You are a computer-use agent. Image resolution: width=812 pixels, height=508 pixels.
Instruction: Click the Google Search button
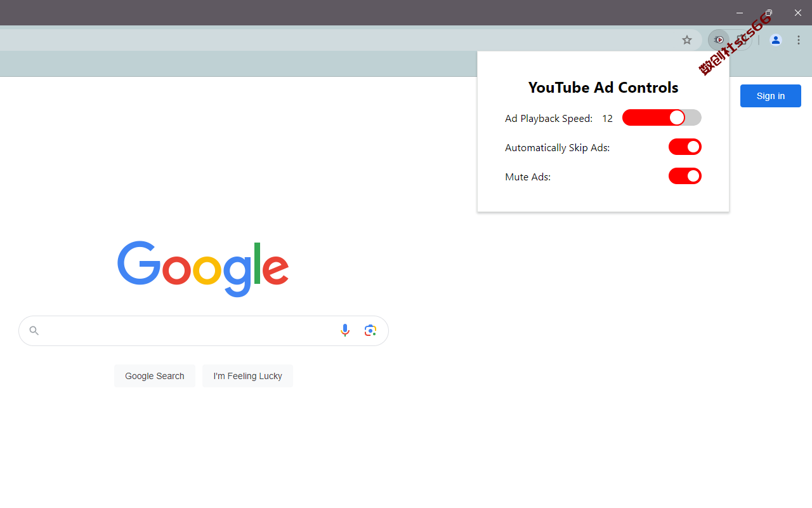pos(155,376)
